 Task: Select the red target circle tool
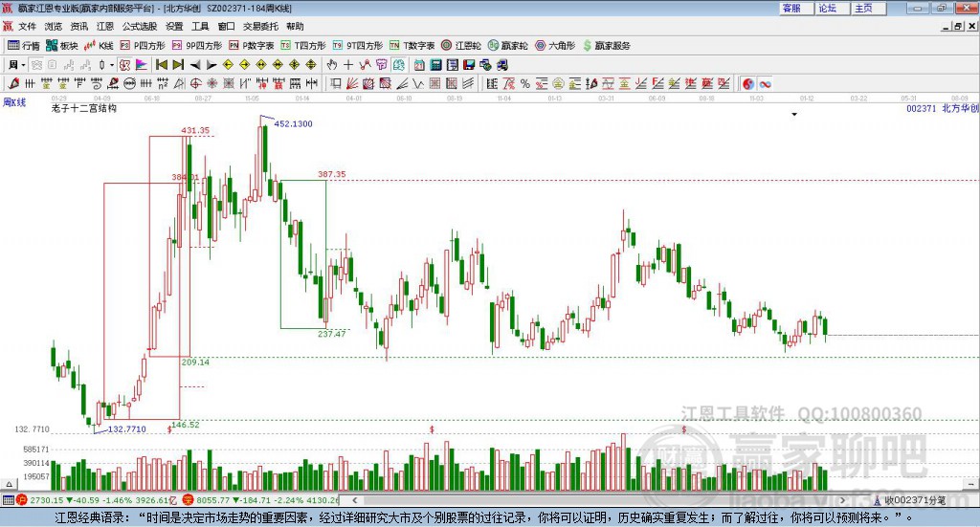tap(195, 83)
